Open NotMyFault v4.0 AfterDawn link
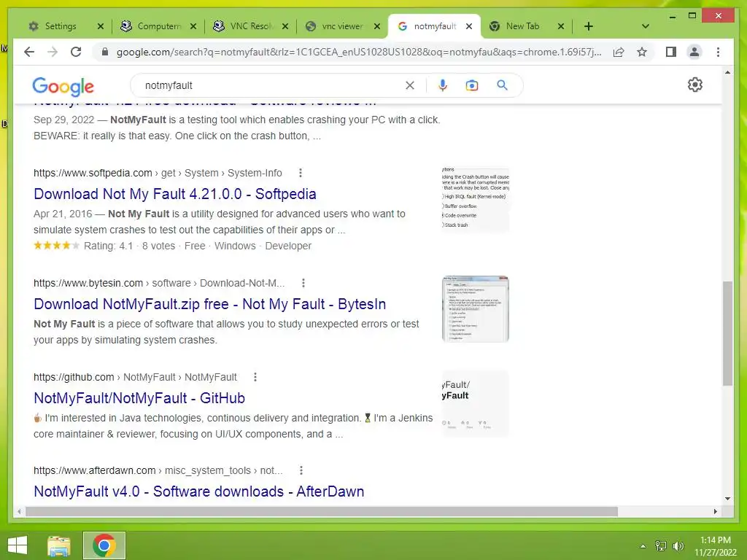This screenshot has height=560, width=747. point(198,491)
